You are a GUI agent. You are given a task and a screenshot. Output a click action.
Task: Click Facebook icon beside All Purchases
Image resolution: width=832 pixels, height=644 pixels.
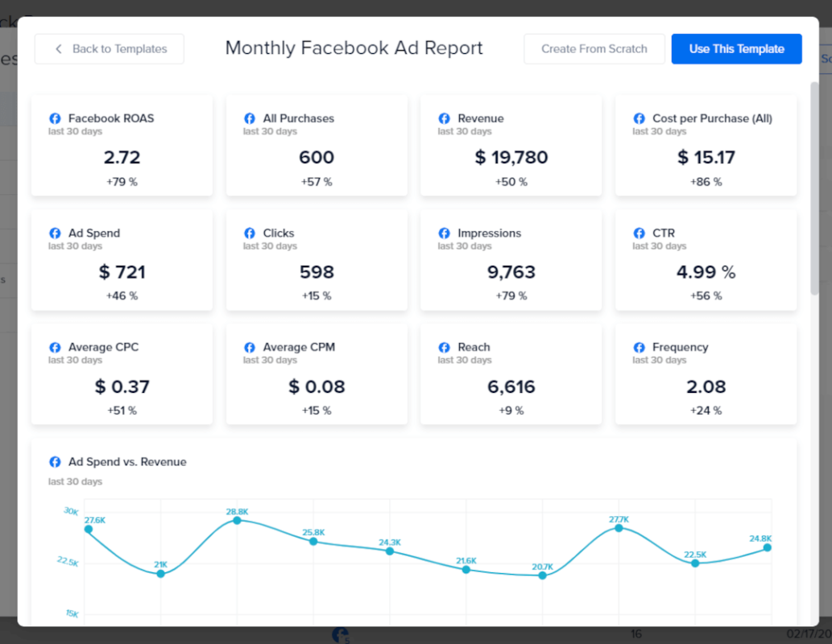pyautogui.click(x=250, y=118)
